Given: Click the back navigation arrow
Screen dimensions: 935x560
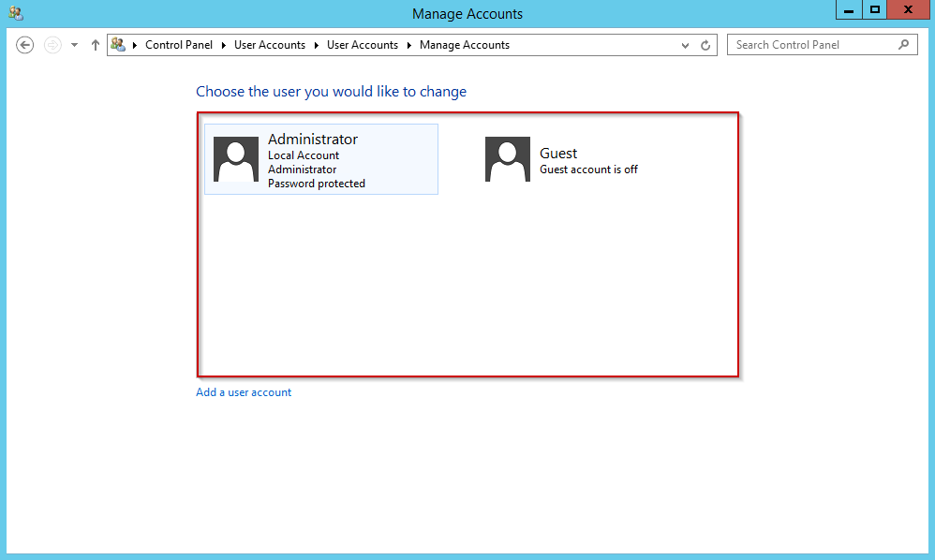Looking at the screenshot, I should coord(24,44).
